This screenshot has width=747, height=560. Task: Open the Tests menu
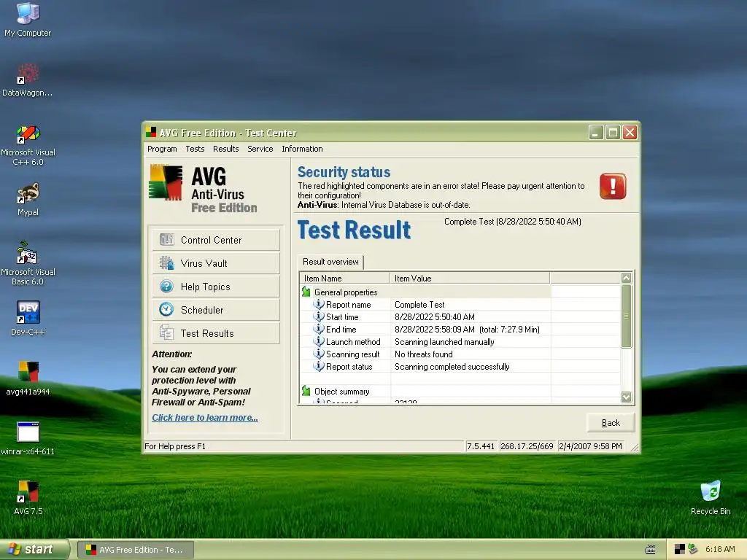[195, 149]
